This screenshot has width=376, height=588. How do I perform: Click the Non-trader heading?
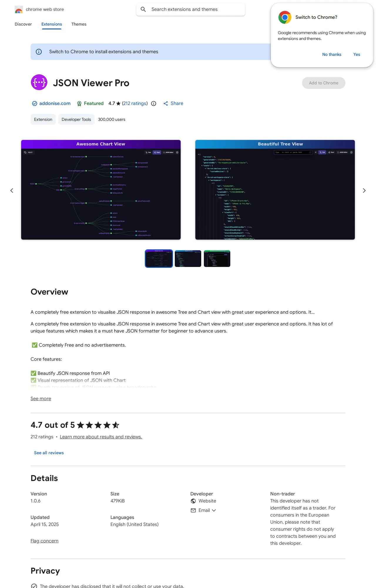[283, 494]
